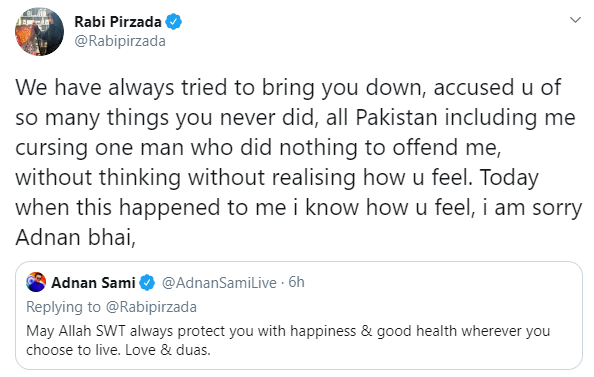The height and width of the screenshot is (377, 594).
Task: Open the Rabi Pirzada display name link
Action: [118, 22]
